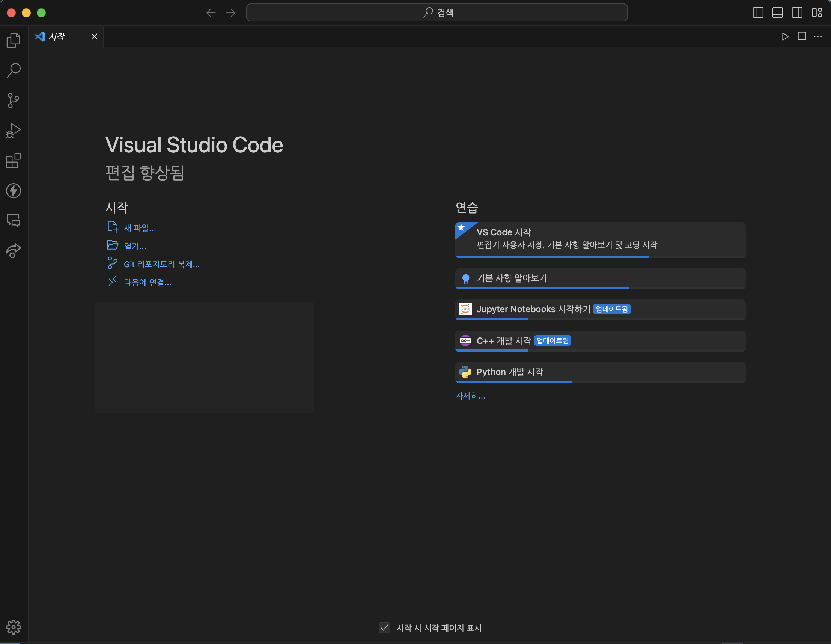This screenshot has width=831, height=644.
Task: Toggle the secondary side bar
Action: click(797, 12)
